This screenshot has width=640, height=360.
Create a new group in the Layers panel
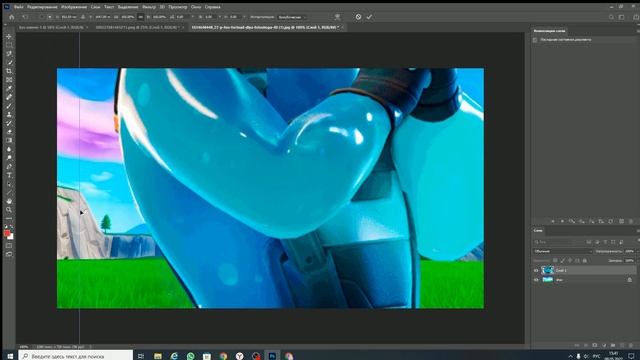[x=613, y=345]
